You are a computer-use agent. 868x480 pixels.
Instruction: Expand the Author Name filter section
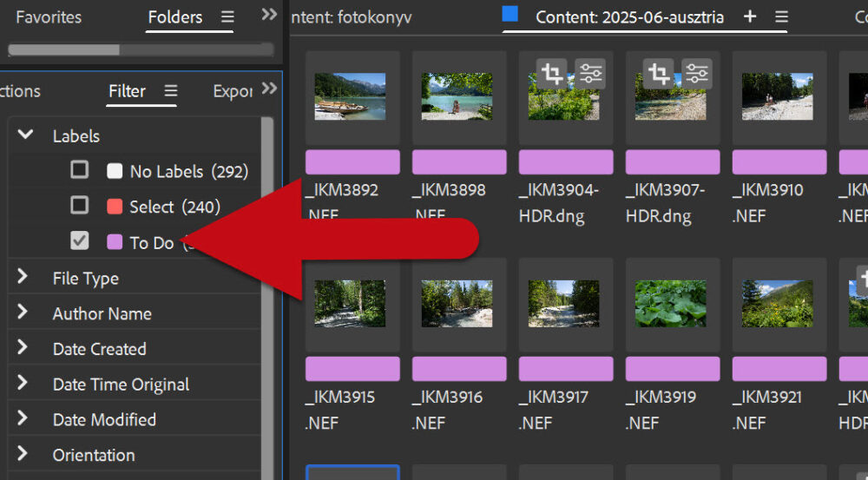[x=23, y=312]
